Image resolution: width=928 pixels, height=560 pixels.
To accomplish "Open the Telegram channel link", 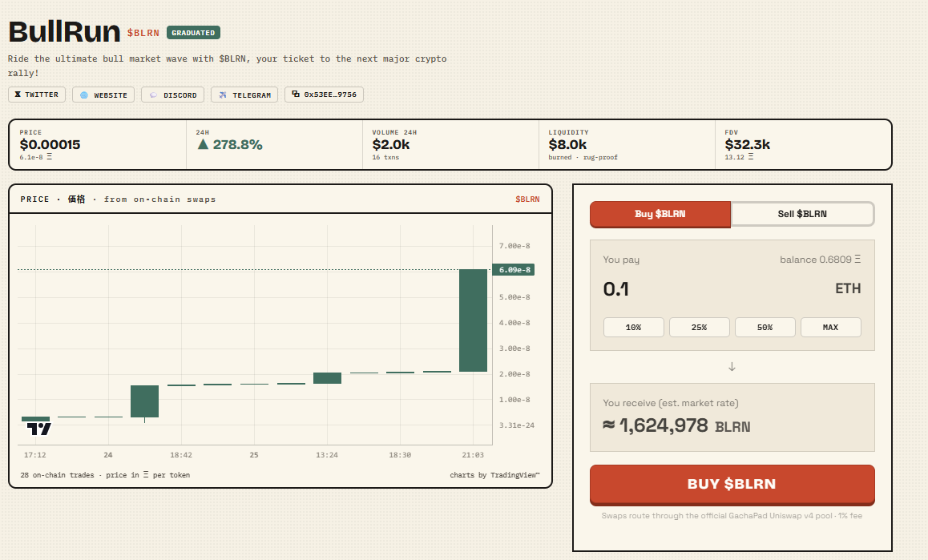I will click(244, 95).
